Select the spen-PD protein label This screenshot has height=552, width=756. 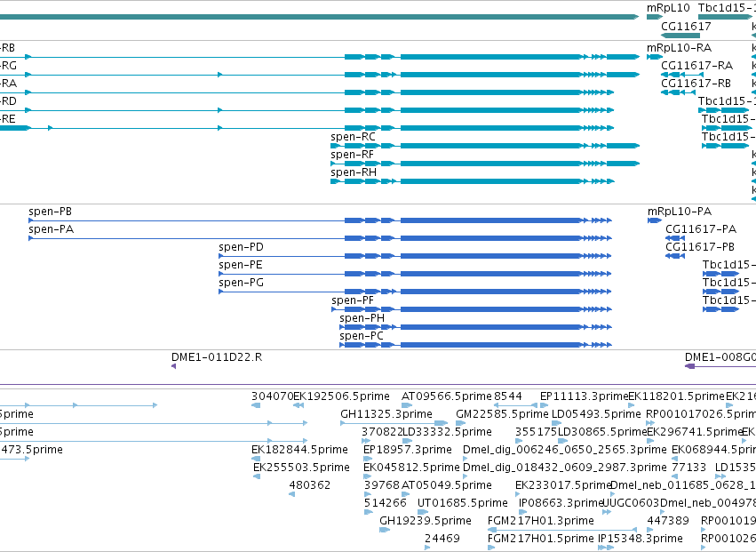pos(241,247)
